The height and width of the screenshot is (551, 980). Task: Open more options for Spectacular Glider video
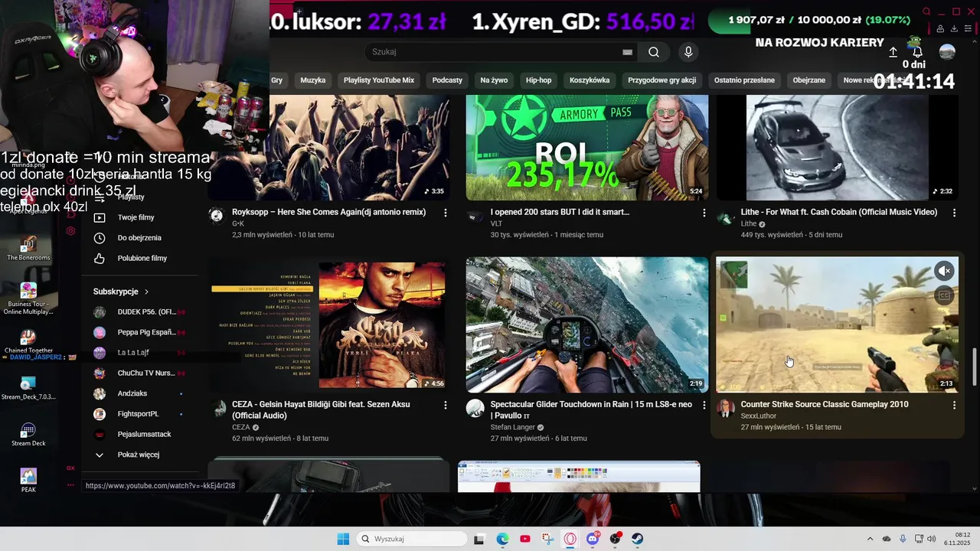coord(704,405)
